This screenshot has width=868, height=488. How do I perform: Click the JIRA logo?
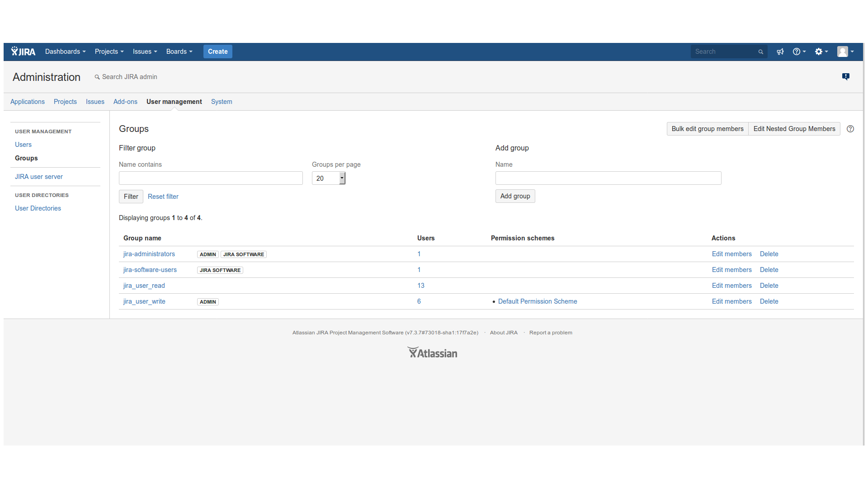coord(23,52)
